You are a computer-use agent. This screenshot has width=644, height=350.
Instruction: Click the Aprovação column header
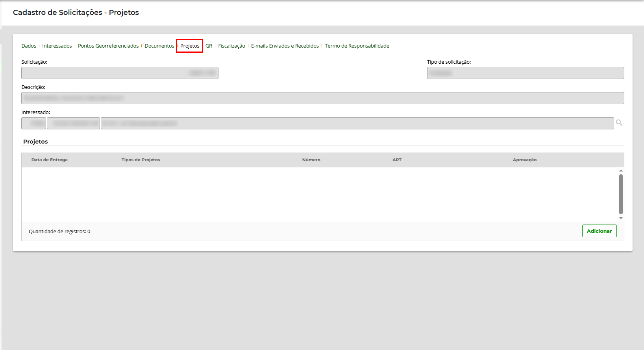point(524,160)
